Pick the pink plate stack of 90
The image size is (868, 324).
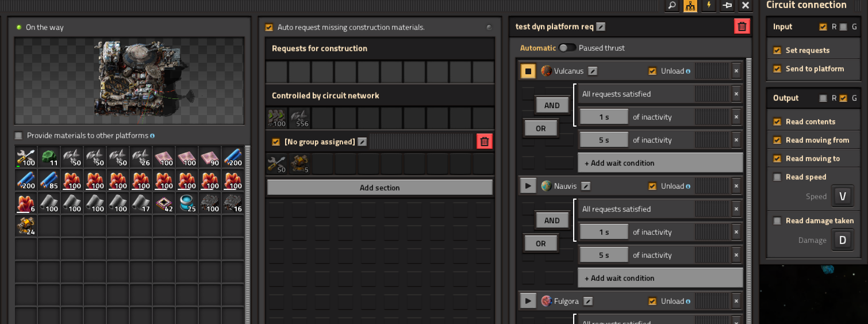(210, 157)
